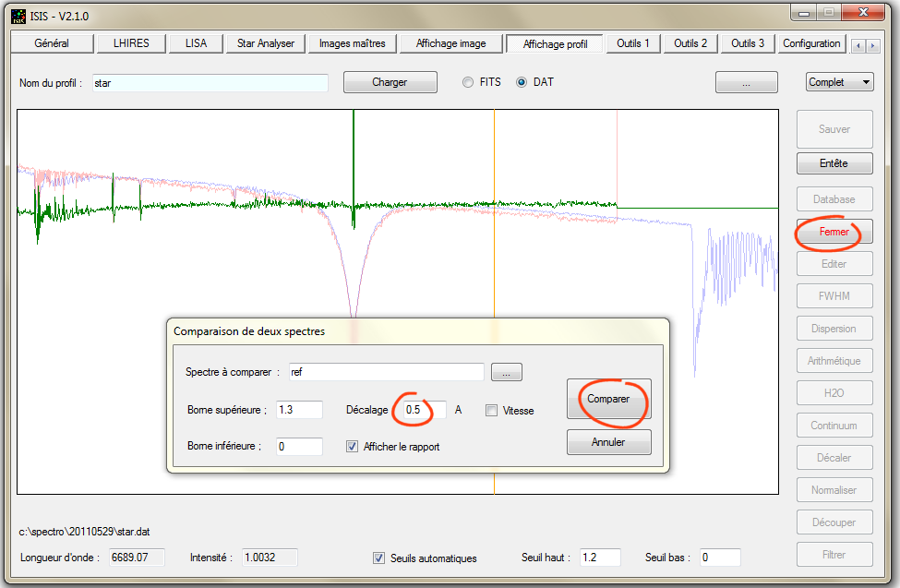Click the Borne supérieure input field
Viewport: 900px width, 588px height.
[x=298, y=410]
